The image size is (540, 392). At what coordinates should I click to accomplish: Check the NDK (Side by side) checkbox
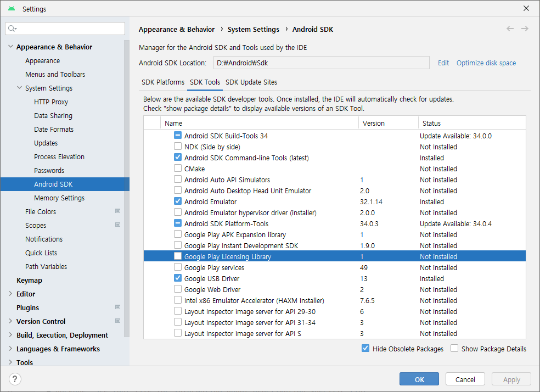click(178, 146)
